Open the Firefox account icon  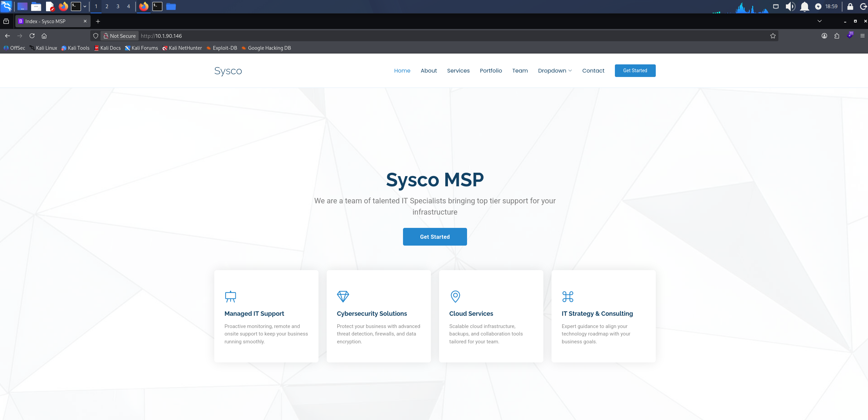tap(824, 36)
